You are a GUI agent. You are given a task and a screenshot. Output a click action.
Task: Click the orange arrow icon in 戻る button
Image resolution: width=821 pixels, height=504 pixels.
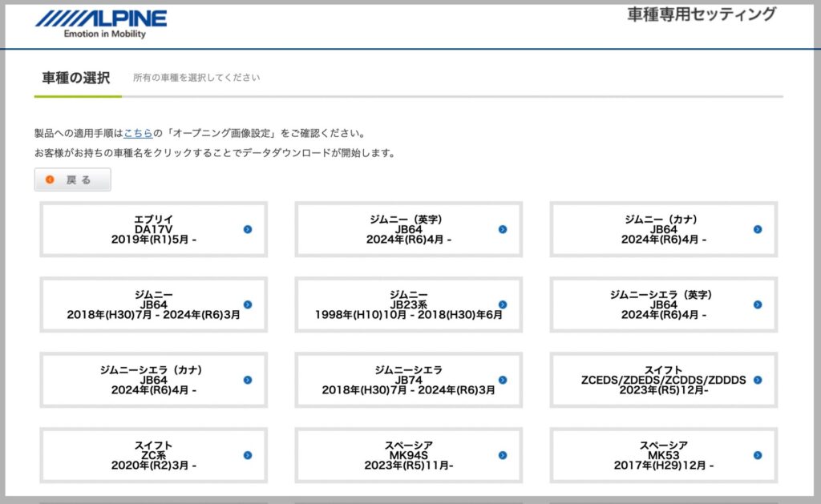tap(50, 179)
